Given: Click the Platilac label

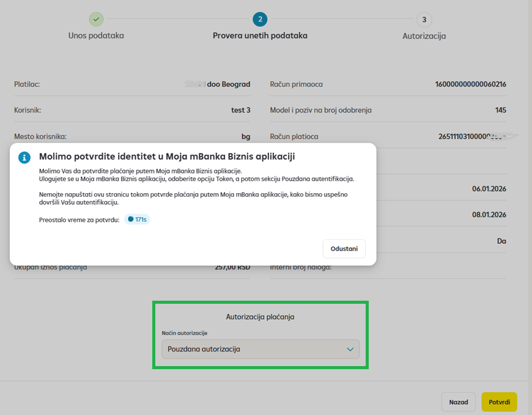Looking at the screenshot, I should 27,84.
